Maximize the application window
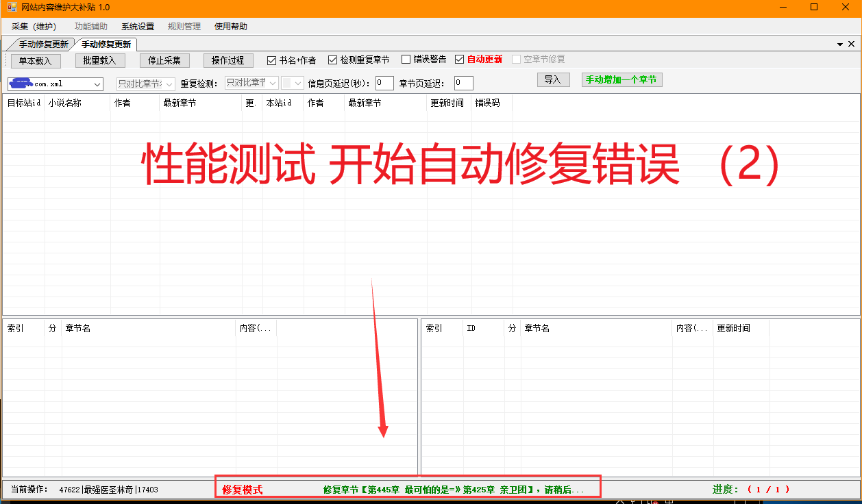The width and height of the screenshot is (862, 504). [x=814, y=8]
